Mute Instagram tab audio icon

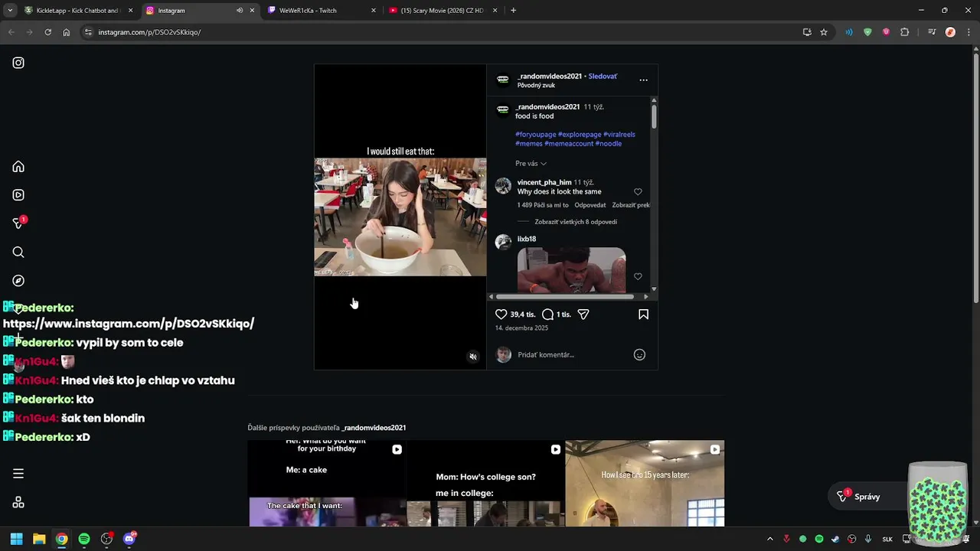coord(240,11)
